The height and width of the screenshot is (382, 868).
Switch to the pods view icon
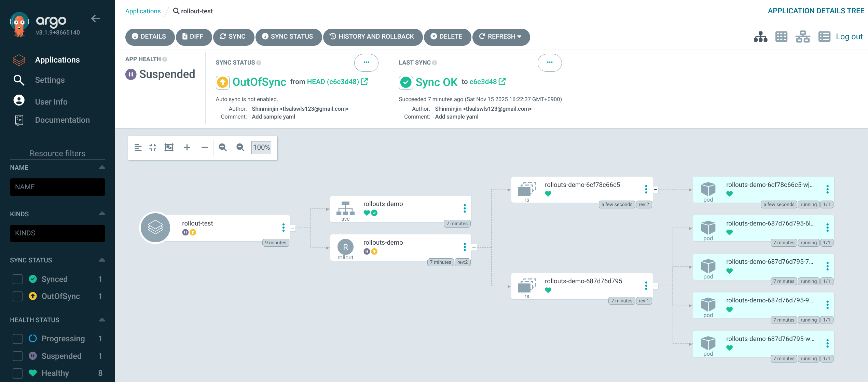click(x=781, y=37)
